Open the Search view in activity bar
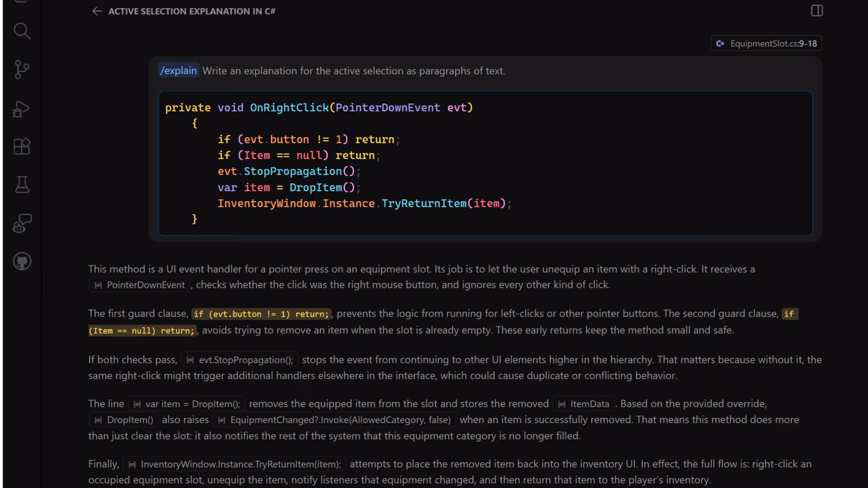The image size is (868, 488). 22,31
